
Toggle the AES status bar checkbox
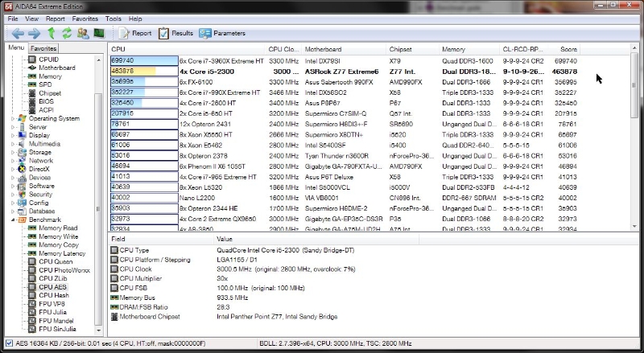(10, 343)
